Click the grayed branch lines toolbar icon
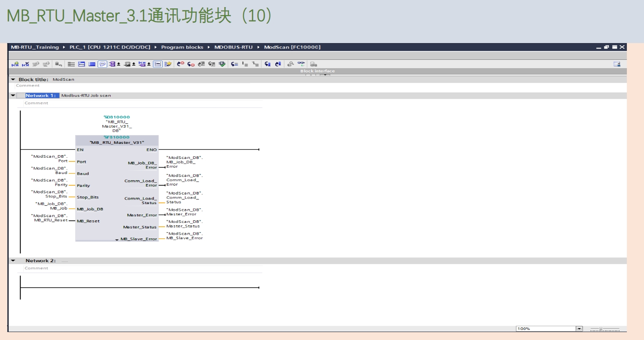644x340 pixels. 256,64
